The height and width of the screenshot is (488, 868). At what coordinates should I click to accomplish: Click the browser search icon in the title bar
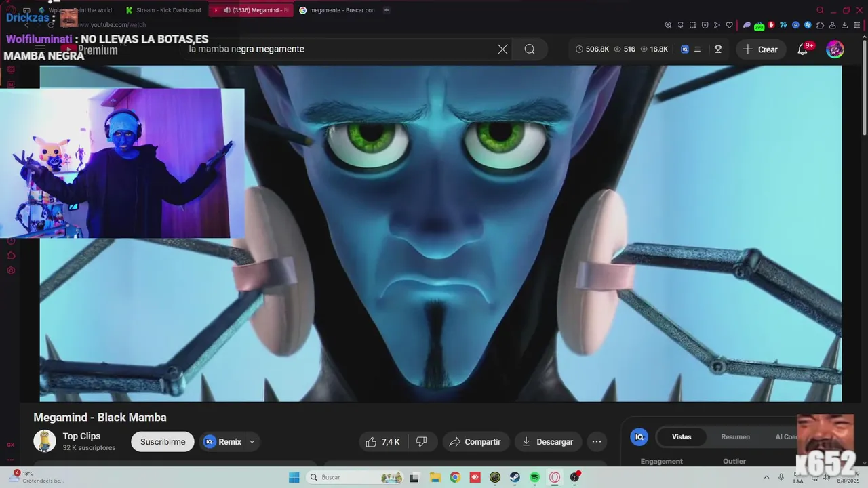[x=820, y=10]
